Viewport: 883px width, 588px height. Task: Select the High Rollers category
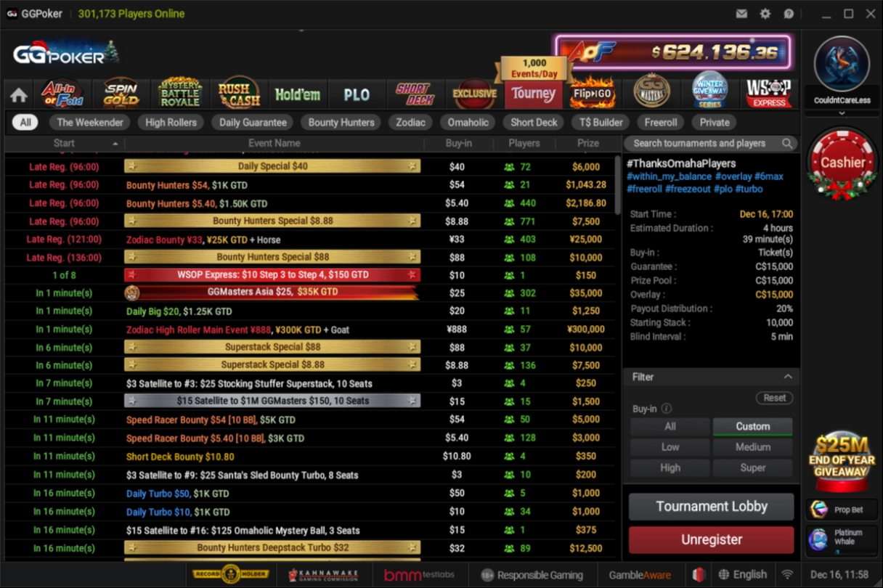click(x=171, y=123)
